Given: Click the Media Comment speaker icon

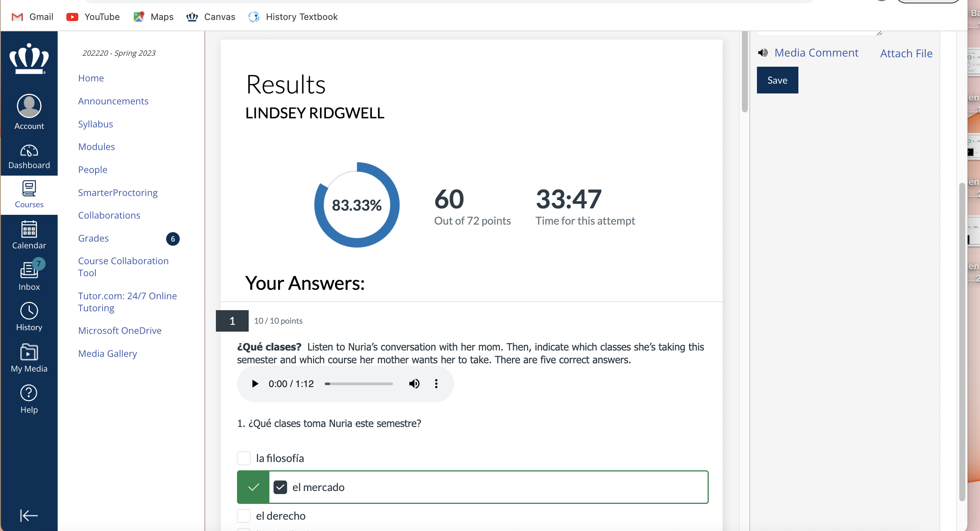Looking at the screenshot, I should [x=762, y=52].
